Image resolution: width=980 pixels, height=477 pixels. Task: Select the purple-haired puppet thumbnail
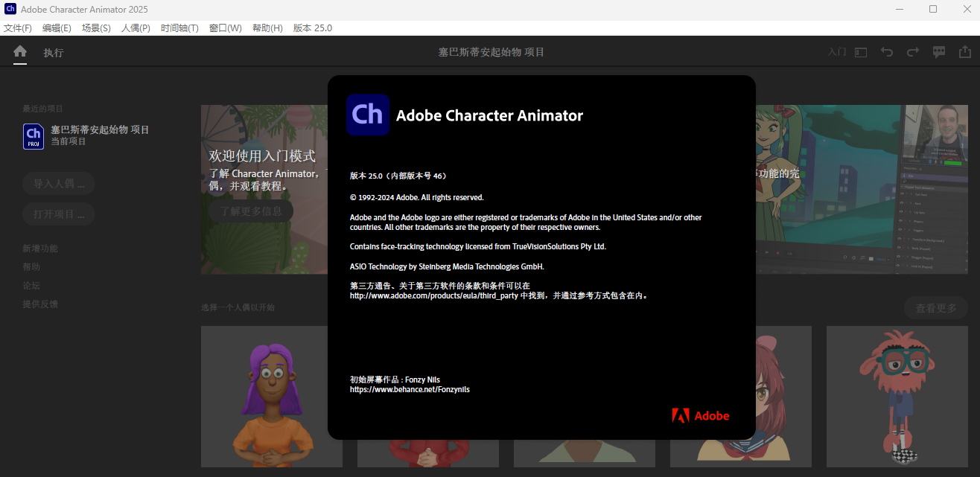[272, 397]
